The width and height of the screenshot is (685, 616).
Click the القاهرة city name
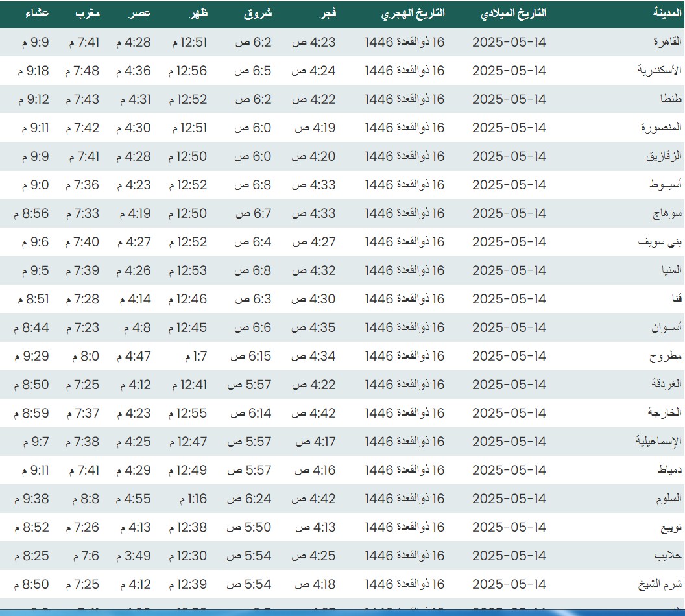tap(667, 42)
